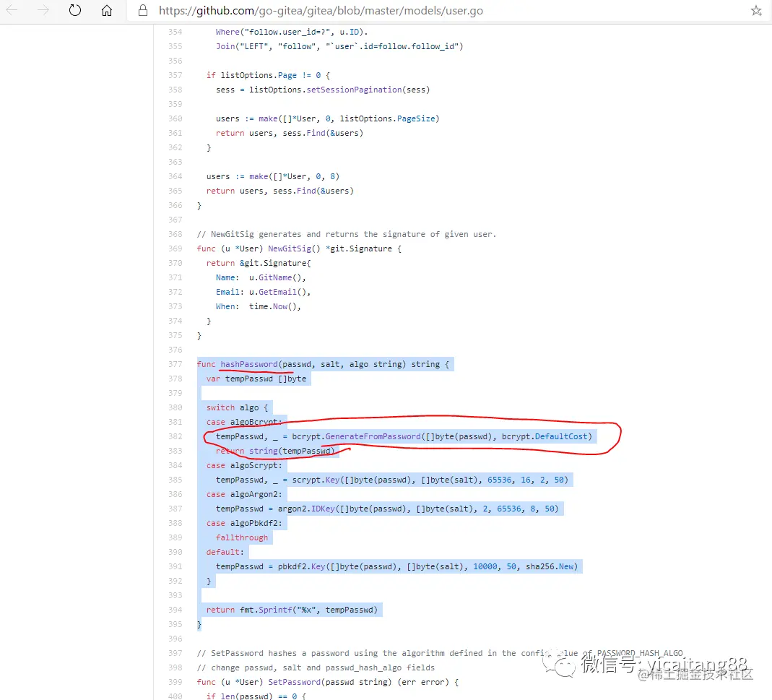
Task: Click 'case algoArgon2:' text
Action: (244, 494)
